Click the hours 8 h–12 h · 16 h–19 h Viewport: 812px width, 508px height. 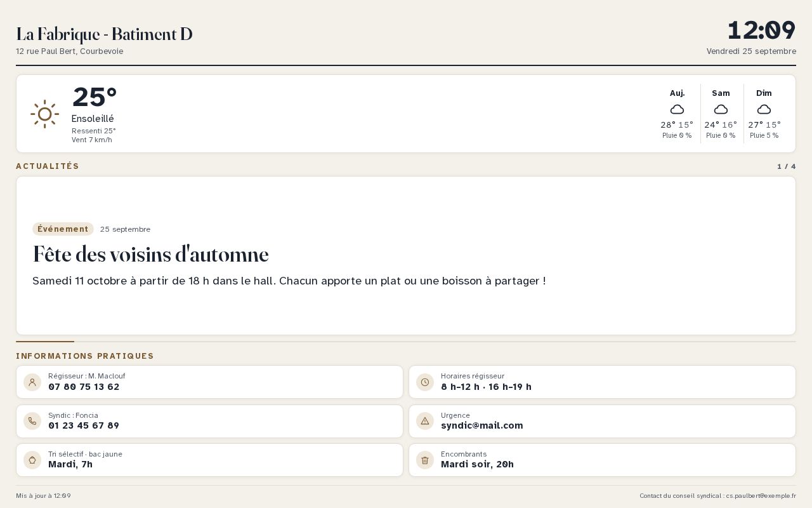pyautogui.click(x=486, y=387)
